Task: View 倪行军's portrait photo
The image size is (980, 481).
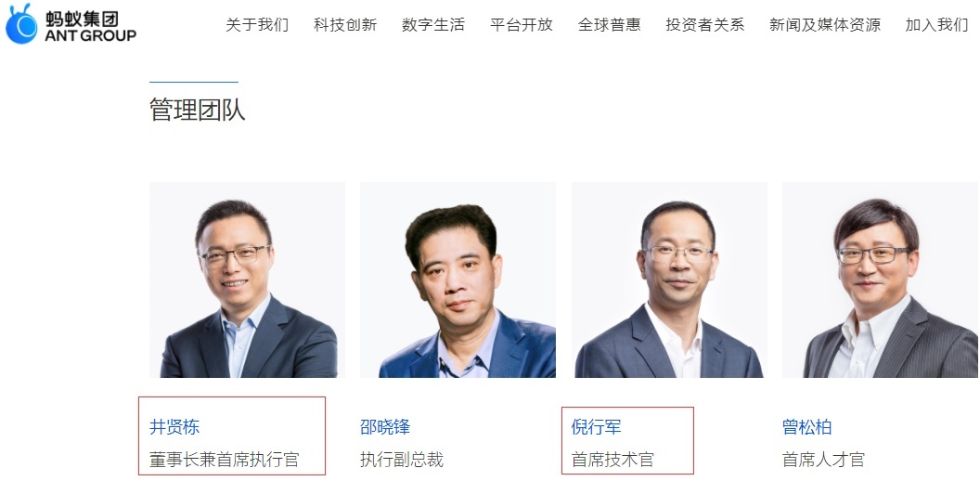Action: [x=669, y=279]
